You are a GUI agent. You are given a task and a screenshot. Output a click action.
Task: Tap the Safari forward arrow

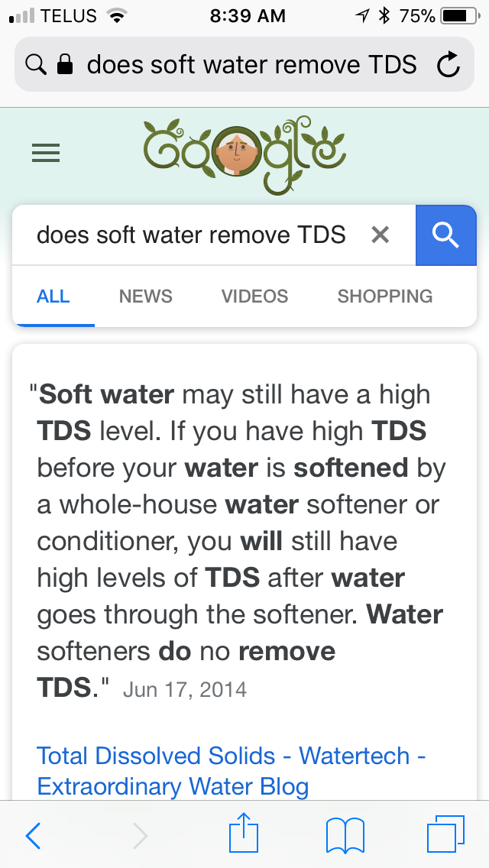point(140,836)
